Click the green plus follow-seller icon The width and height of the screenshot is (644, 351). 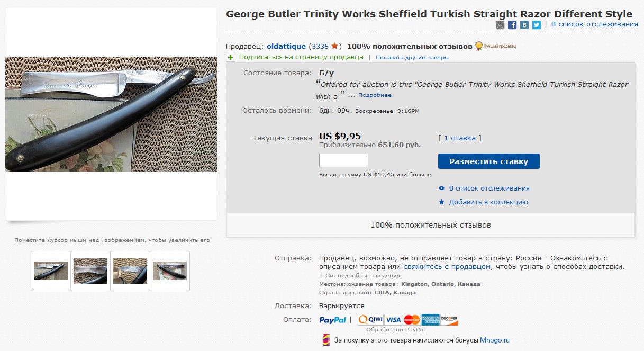tap(231, 57)
